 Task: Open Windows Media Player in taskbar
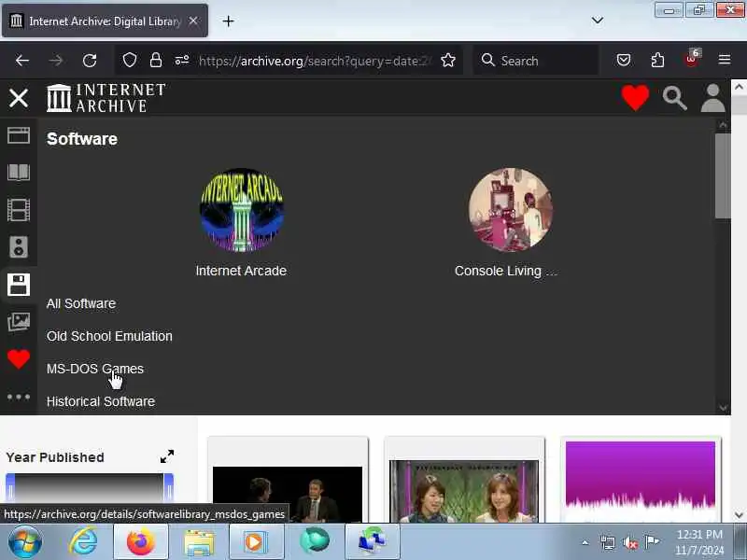(x=256, y=542)
